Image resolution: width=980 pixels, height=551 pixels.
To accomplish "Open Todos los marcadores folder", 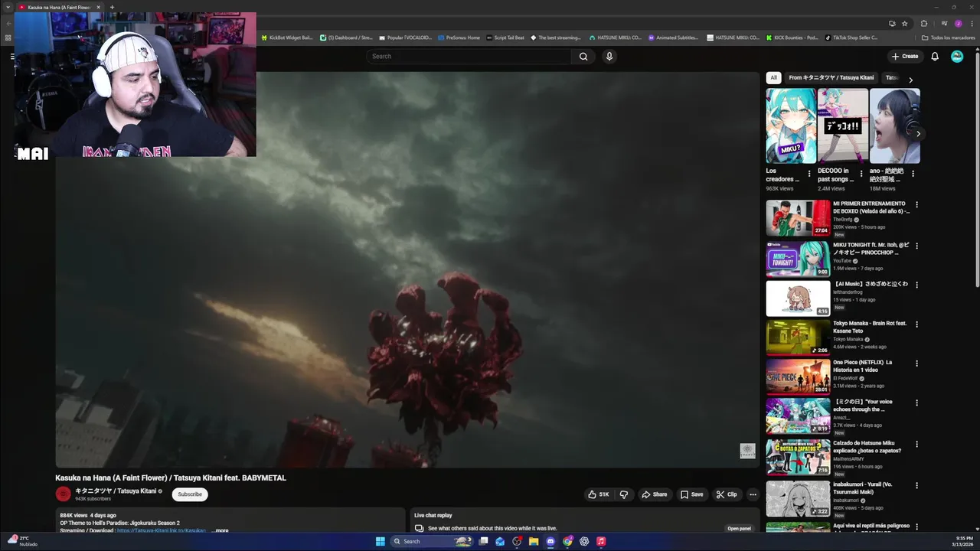I will pos(948,37).
